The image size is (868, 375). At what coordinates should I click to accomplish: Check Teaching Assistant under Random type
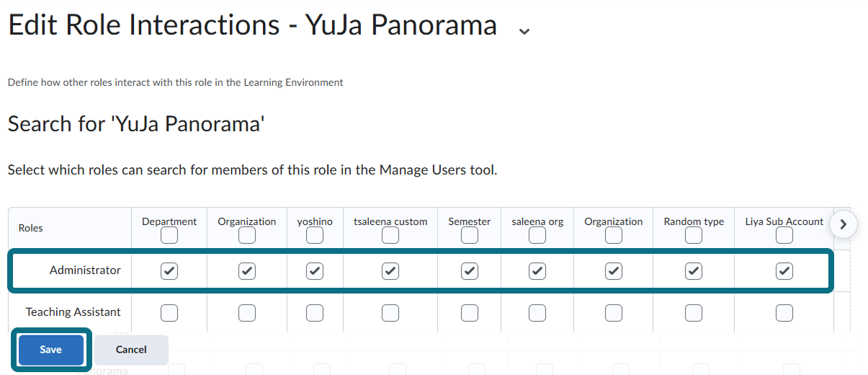(694, 312)
